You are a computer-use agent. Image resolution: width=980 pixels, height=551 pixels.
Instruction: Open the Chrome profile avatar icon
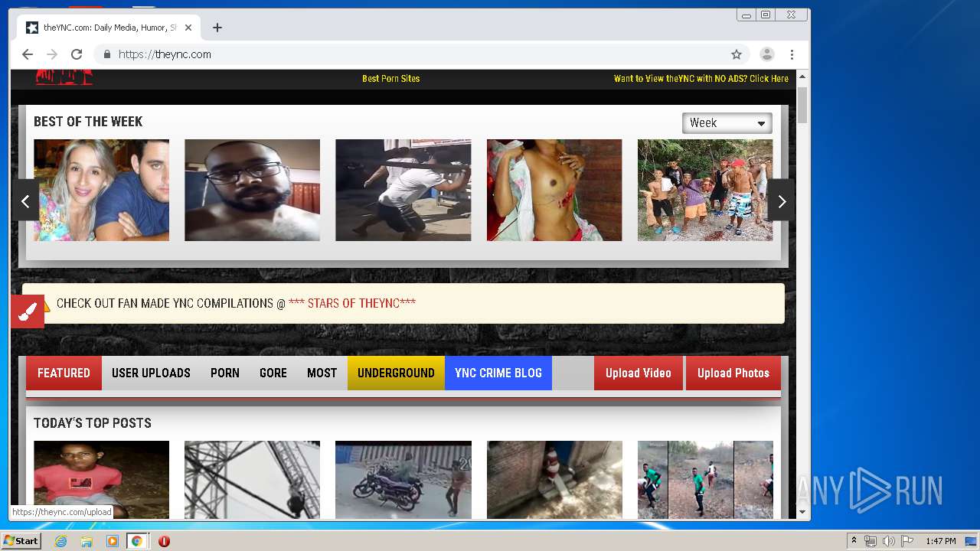[x=766, y=54]
